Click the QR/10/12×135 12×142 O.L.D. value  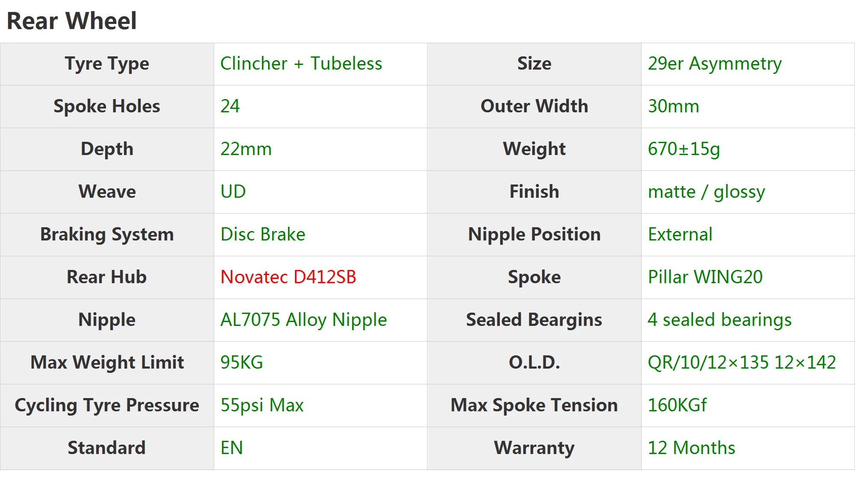click(x=742, y=363)
